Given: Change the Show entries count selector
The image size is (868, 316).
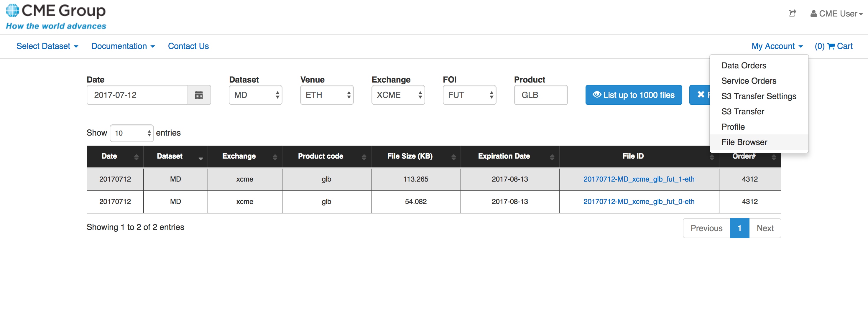Looking at the screenshot, I should point(131,133).
